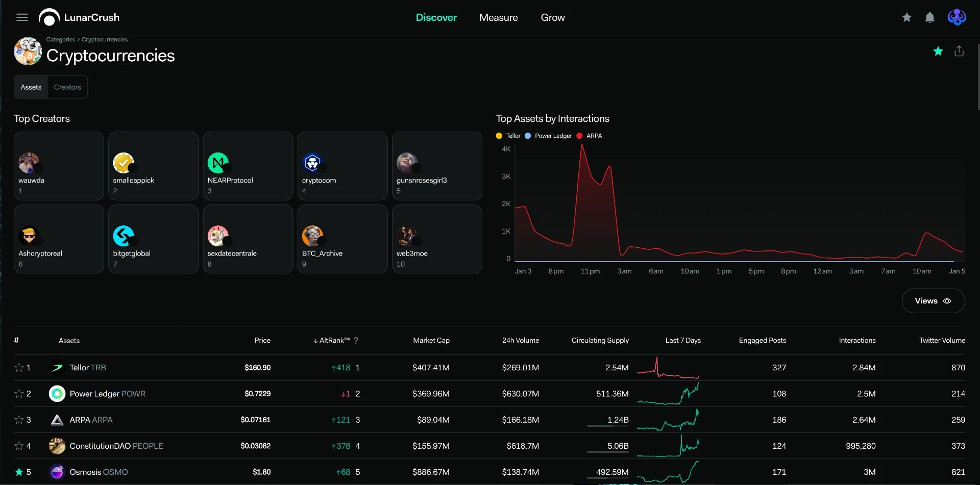Open the hamburger menu icon

(22, 17)
